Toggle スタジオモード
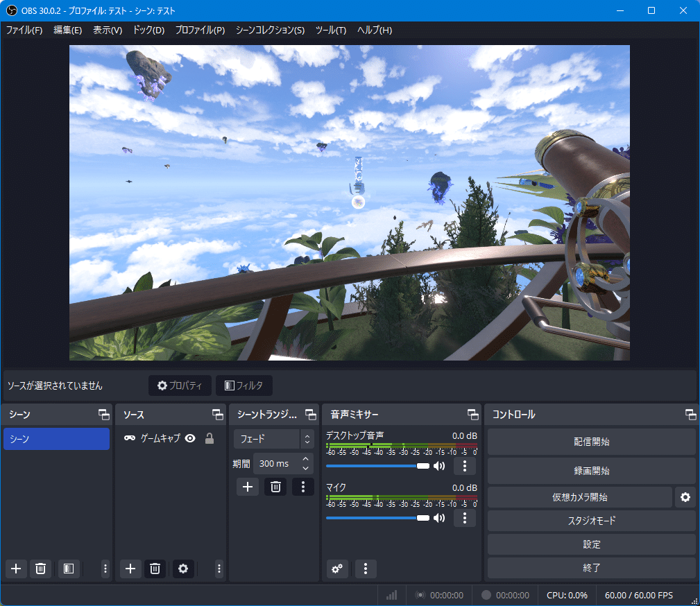Viewport: 700px width, 606px height. point(592,521)
